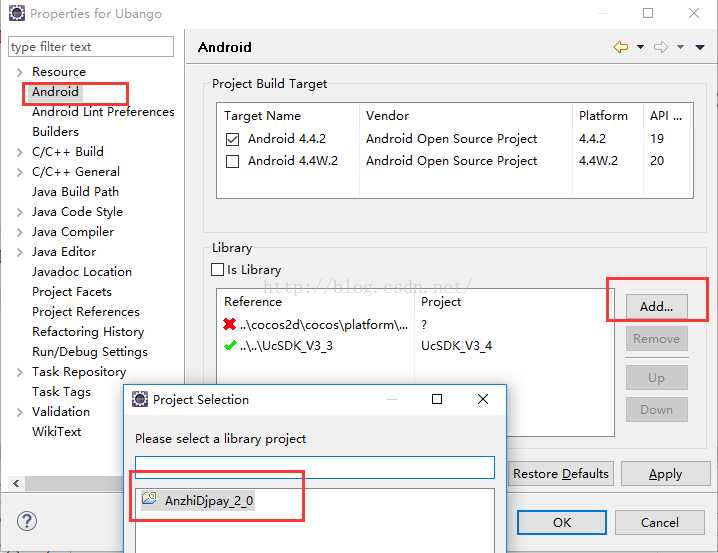The height and width of the screenshot is (553, 718).
Task: Click the Reference column header
Action: [253, 302]
